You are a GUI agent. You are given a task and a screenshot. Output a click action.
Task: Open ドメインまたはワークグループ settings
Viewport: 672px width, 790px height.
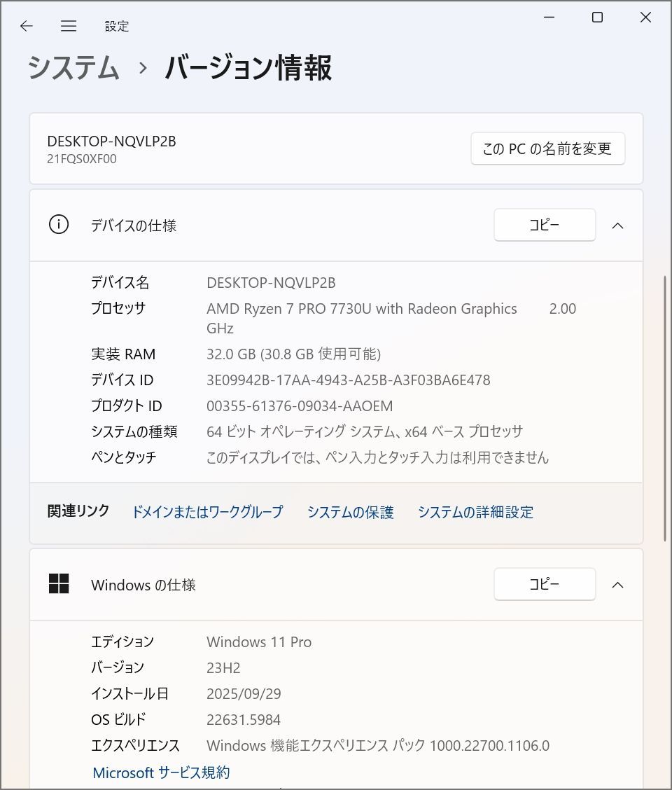point(206,512)
